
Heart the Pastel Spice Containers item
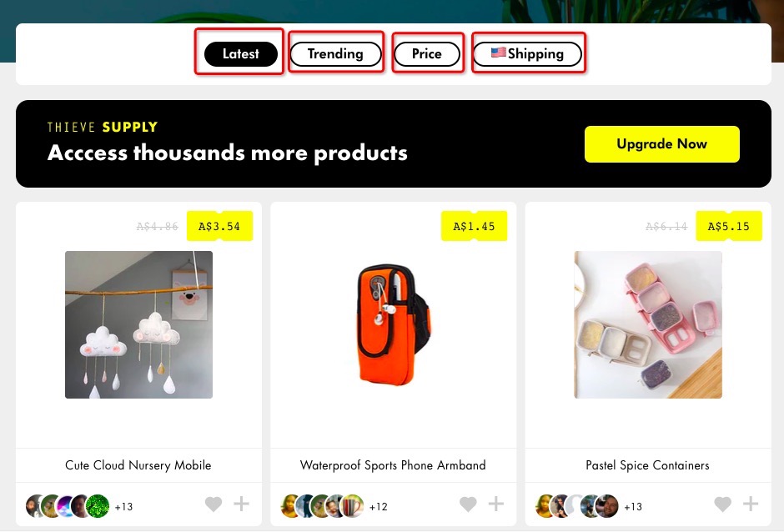723,504
